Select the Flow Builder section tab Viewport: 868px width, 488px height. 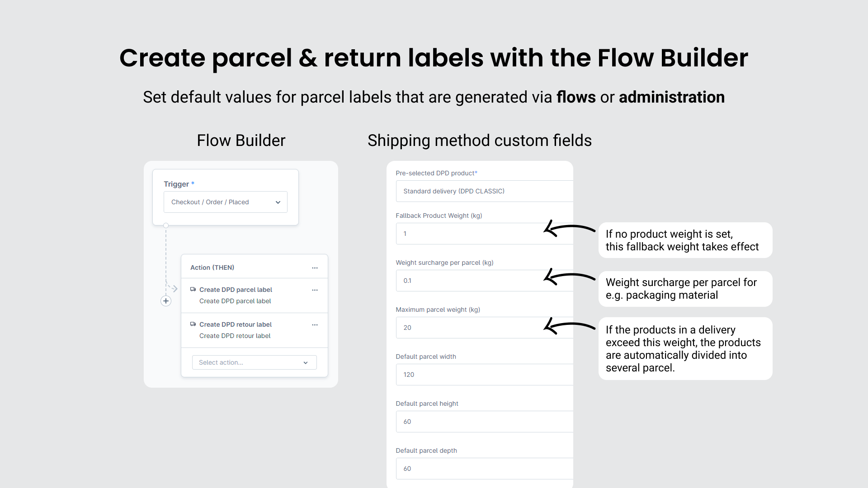[x=241, y=140]
